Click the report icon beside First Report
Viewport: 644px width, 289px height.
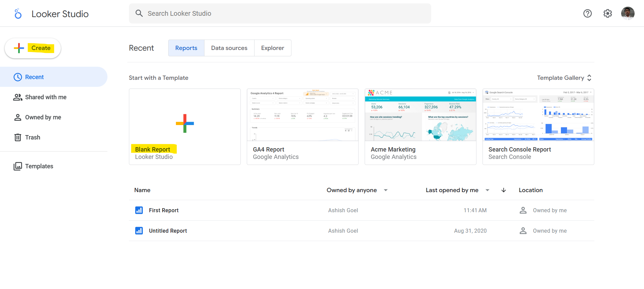139,210
